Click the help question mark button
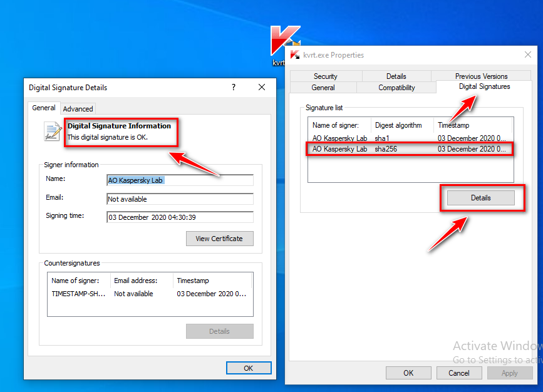 click(x=234, y=87)
